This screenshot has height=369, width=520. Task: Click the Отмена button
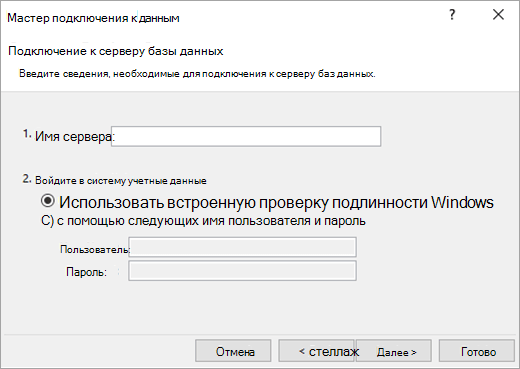[233, 351]
